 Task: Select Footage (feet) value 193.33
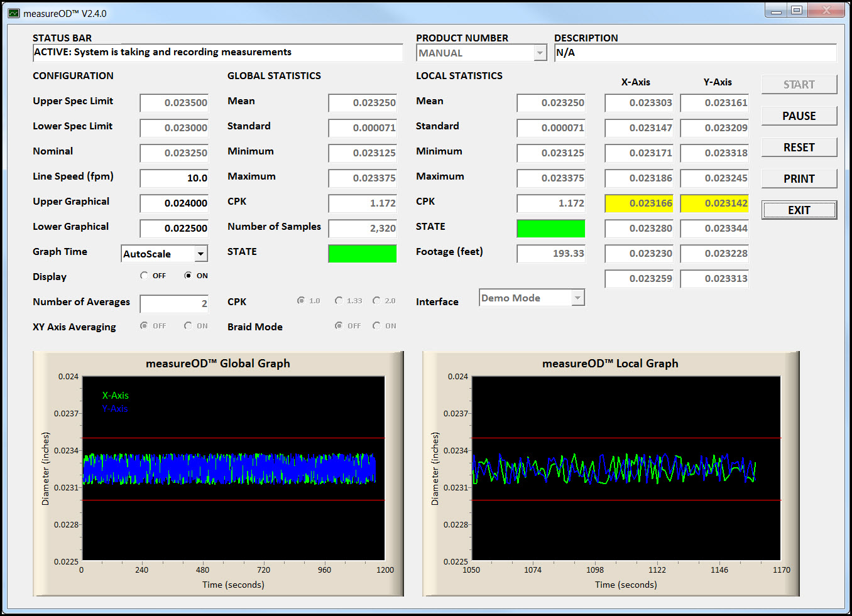551,254
